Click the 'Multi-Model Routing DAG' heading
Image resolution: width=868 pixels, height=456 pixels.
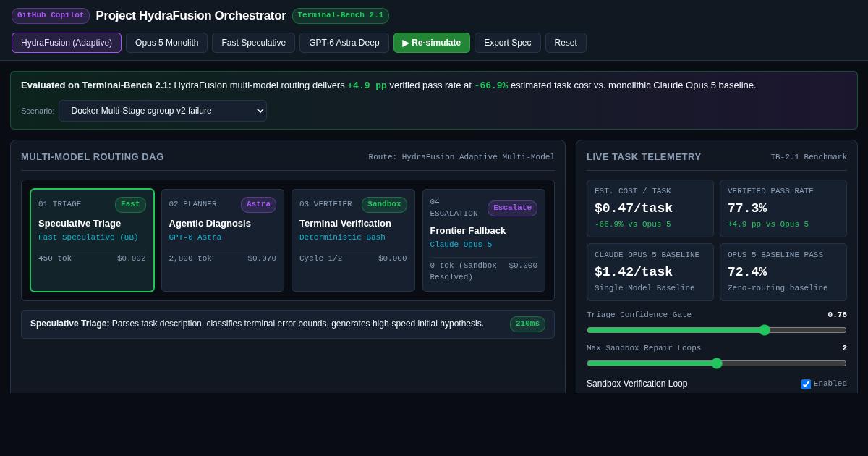tap(93, 157)
